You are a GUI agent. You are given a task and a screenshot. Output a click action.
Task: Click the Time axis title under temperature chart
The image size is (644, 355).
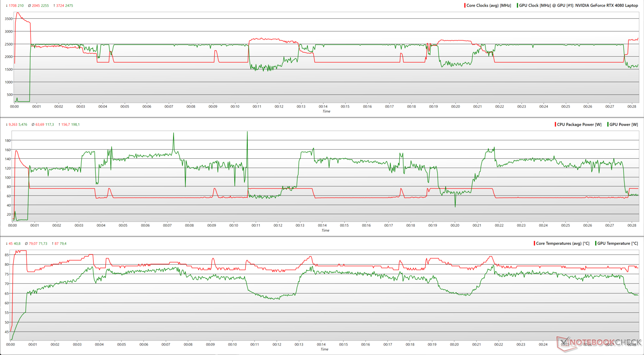pyautogui.click(x=324, y=349)
